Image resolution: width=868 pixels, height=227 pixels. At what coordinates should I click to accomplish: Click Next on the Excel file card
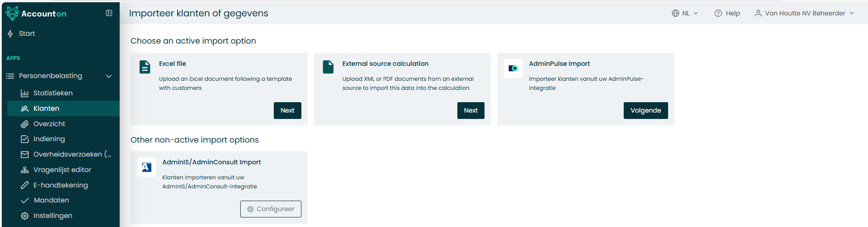click(x=287, y=110)
